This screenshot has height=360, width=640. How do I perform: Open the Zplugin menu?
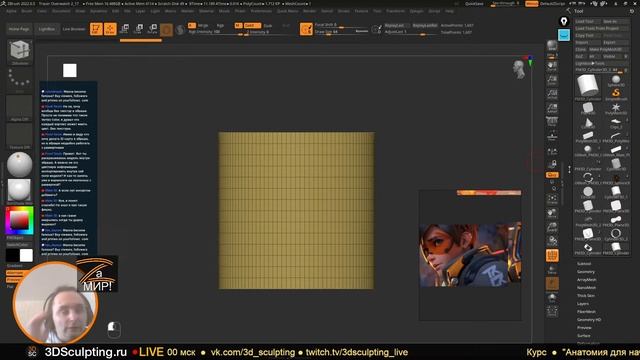point(417,11)
